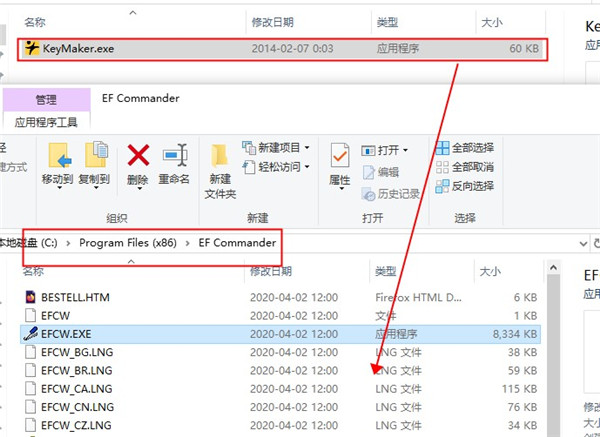Click the Firefox HTML D... type cell

(418, 297)
